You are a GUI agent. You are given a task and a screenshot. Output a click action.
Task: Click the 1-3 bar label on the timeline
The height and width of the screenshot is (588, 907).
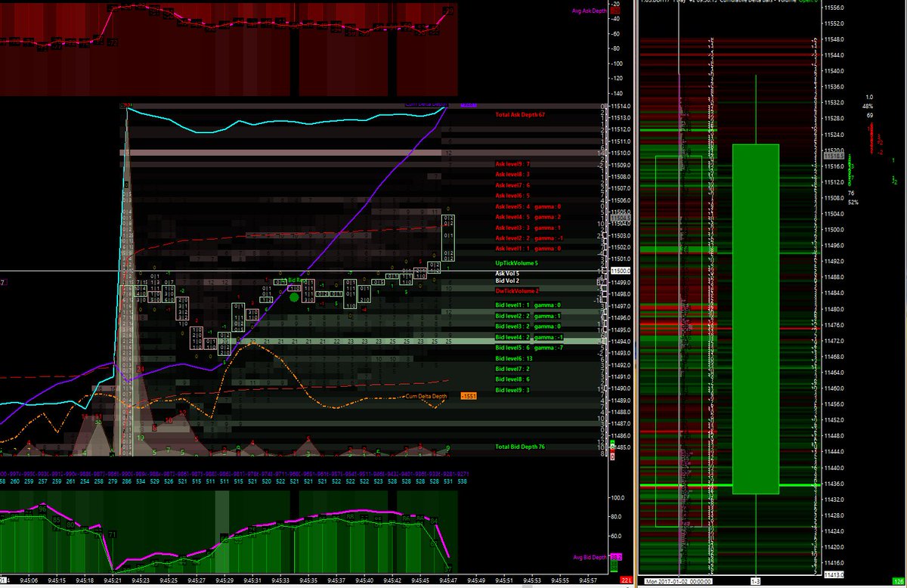click(x=755, y=581)
